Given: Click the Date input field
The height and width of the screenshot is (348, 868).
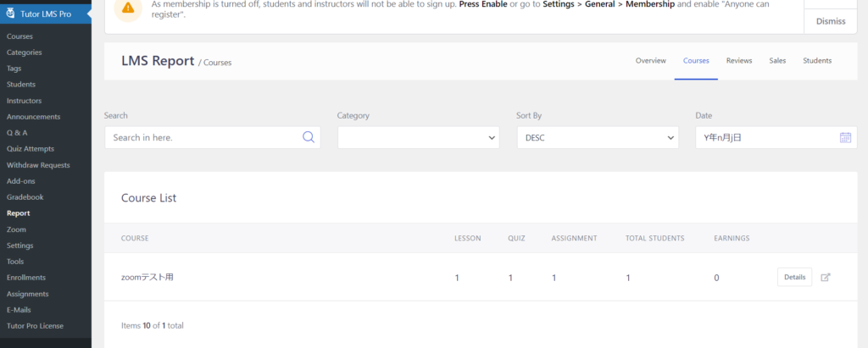Looking at the screenshot, I should coord(763,137).
